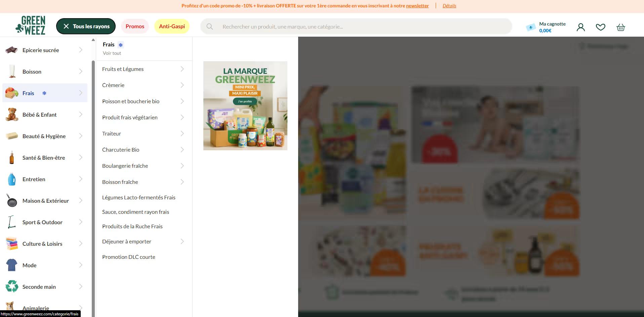Open Promotion DLC courte

[129, 257]
